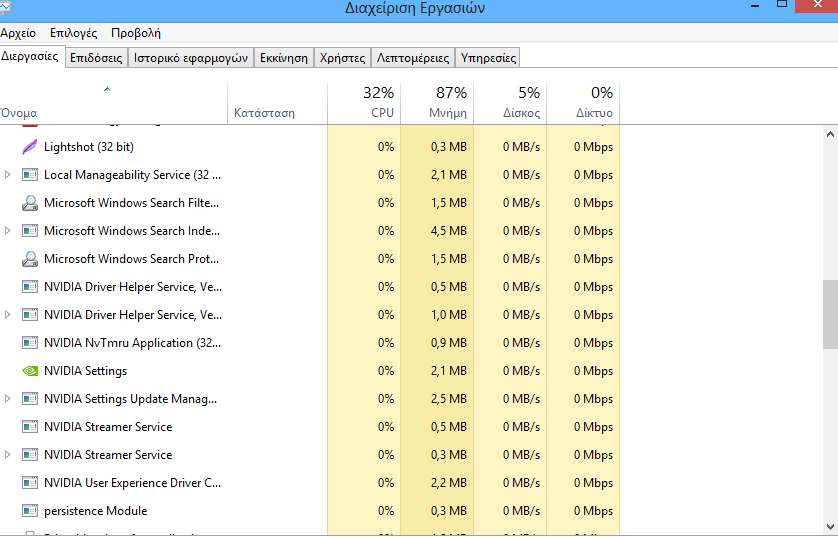Click the NVIDIA NvTmru Application icon

[x=29, y=343]
